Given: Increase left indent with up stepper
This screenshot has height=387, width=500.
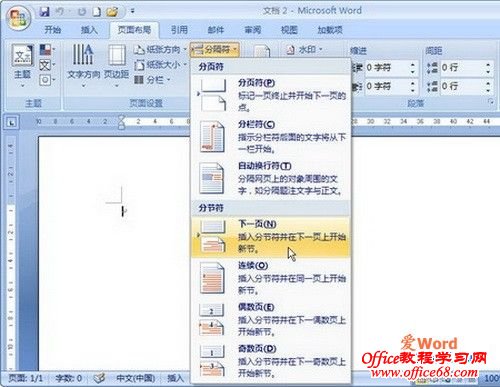Looking at the screenshot, I should (x=413, y=64).
